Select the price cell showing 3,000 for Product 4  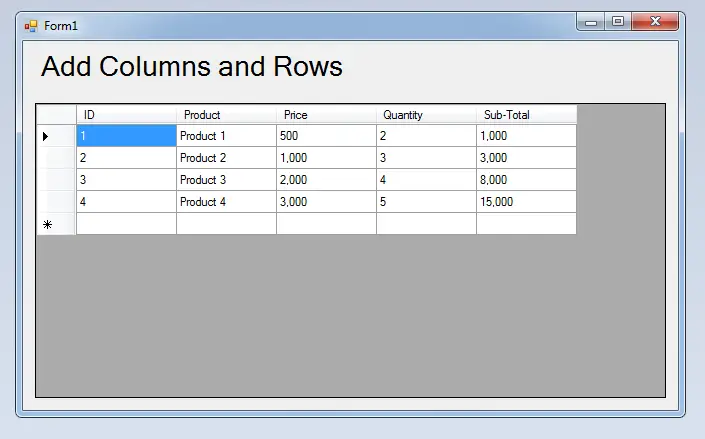click(x=326, y=202)
